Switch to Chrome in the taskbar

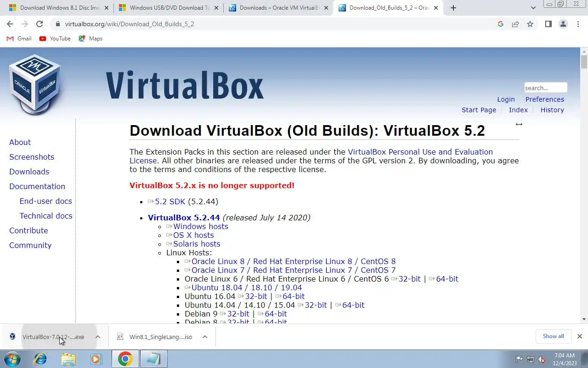(125, 359)
